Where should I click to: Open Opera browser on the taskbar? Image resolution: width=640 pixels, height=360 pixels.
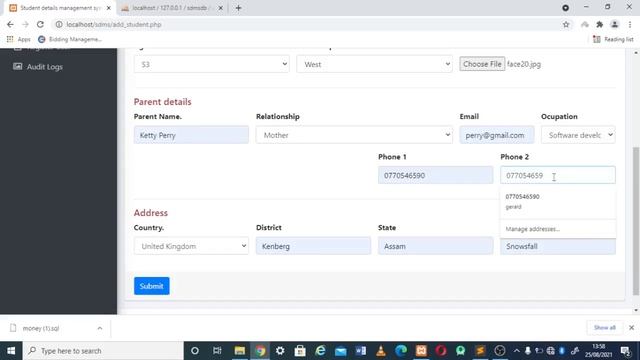[x=441, y=351]
